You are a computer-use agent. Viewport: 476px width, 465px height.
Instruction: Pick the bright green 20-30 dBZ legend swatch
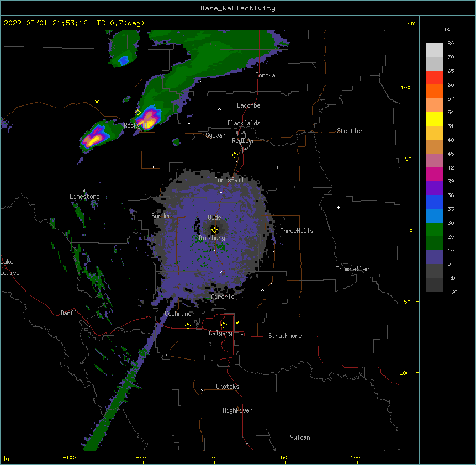[434, 230]
